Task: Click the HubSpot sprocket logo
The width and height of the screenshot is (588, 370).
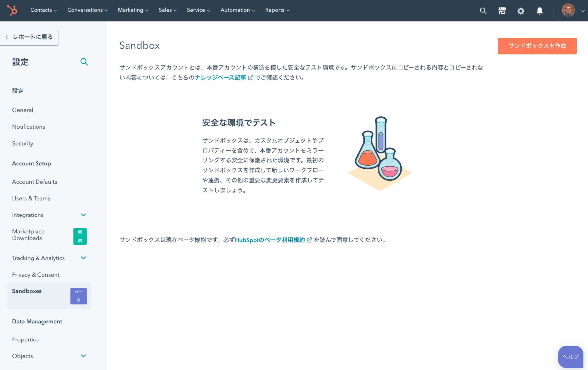Action: point(12,10)
